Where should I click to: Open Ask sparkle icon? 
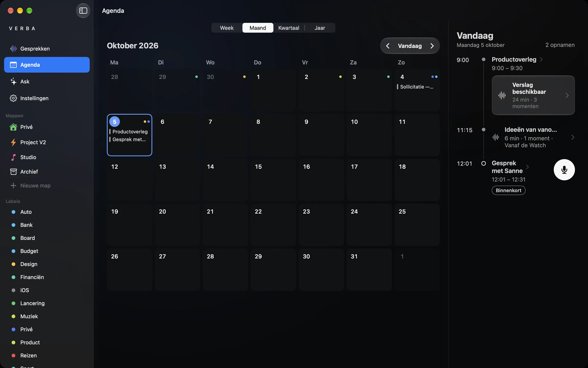(13, 81)
